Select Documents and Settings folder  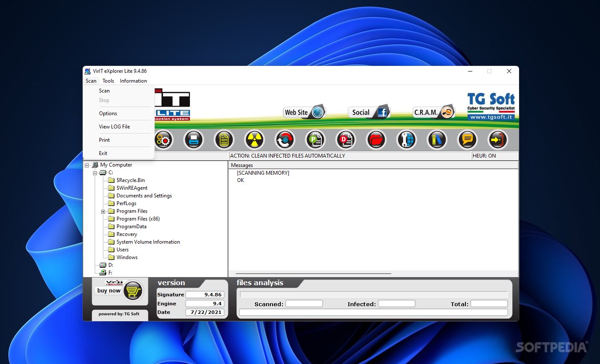[x=144, y=196]
